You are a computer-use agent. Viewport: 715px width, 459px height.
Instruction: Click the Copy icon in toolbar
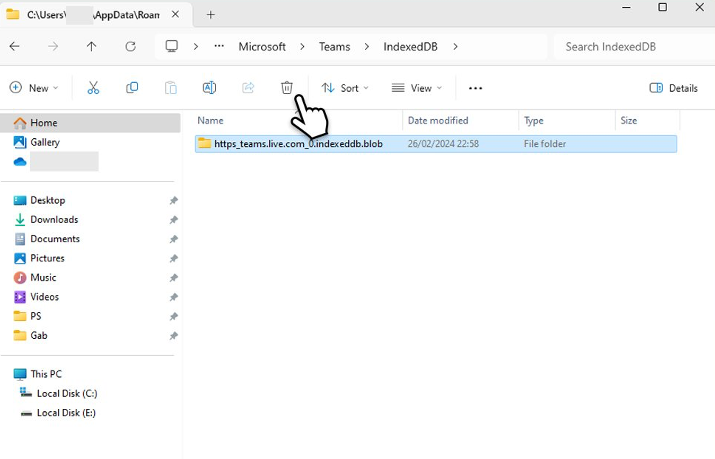coord(132,88)
